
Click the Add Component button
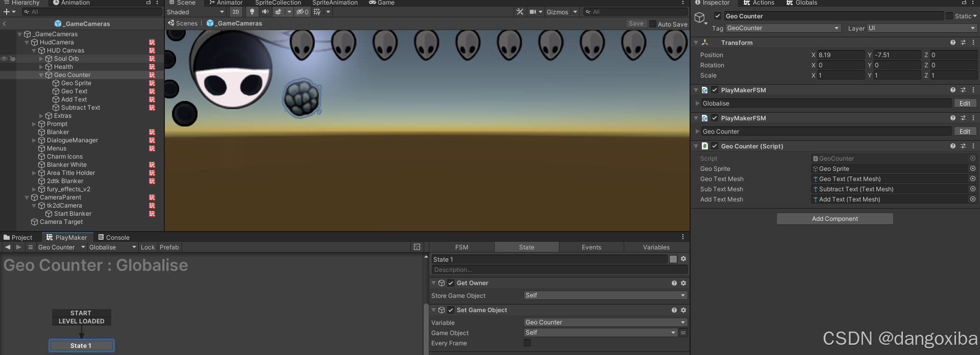[835, 219]
